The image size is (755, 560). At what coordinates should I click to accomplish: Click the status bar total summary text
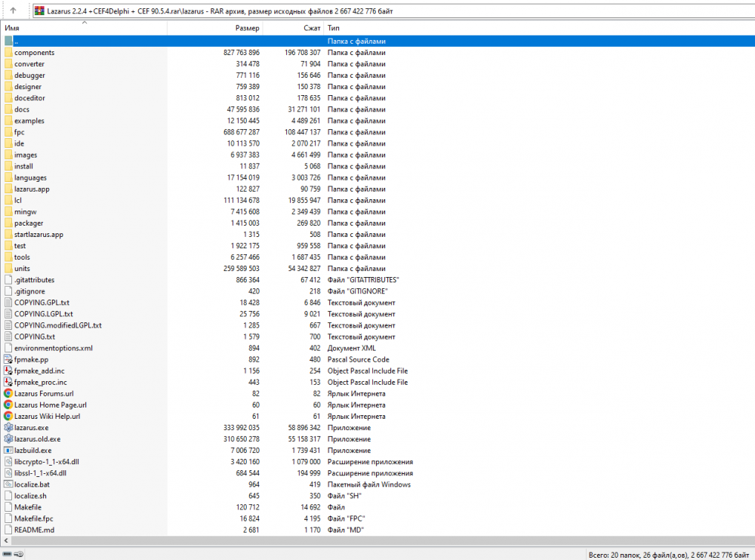tap(668, 555)
